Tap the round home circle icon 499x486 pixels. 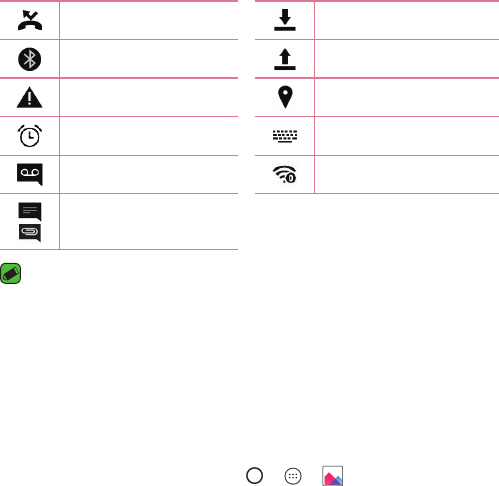(x=255, y=476)
